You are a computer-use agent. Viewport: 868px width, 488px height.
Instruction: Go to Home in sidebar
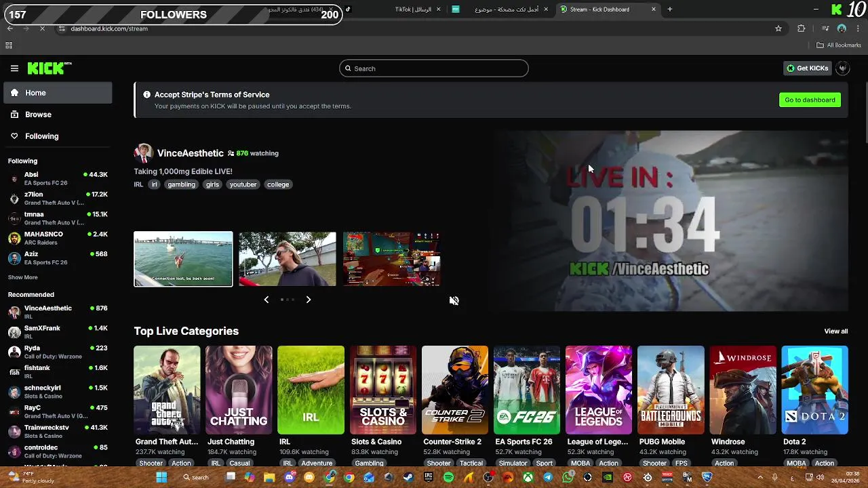tap(58, 93)
